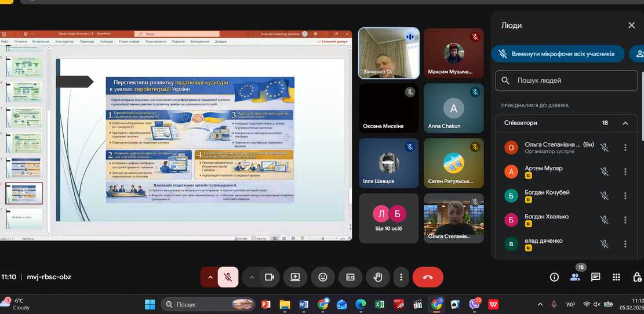This screenshot has width=644, height=314.
Task: Open the emoji reactions picker
Action: 323,278
